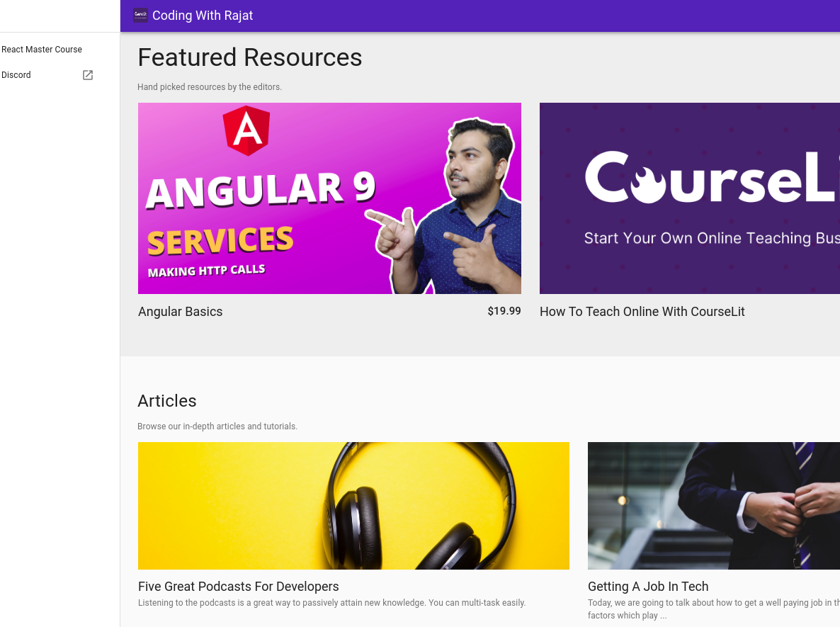The height and width of the screenshot is (627, 840).
Task: Go to Coding With Rajat home title
Action: coord(203,16)
